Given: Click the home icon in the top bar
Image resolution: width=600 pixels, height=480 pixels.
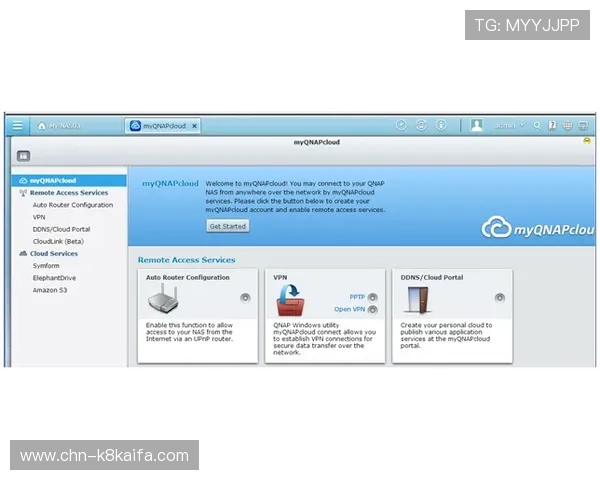Looking at the screenshot, I should click(42, 126).
